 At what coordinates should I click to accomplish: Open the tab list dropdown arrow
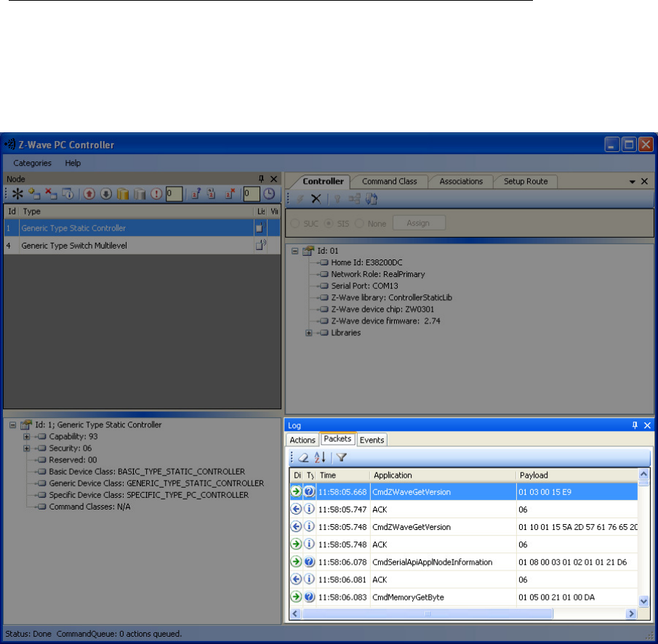click(632, 182)
